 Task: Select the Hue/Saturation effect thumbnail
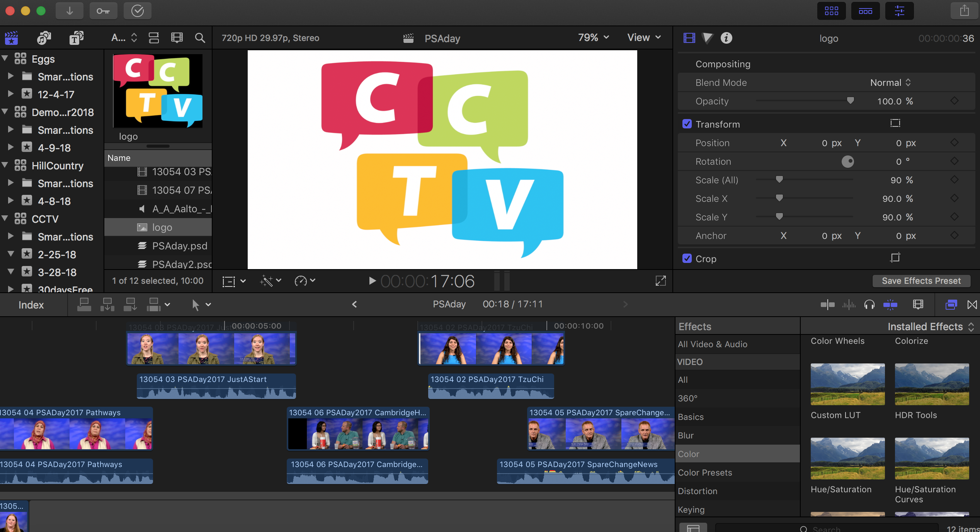[847, 458]
